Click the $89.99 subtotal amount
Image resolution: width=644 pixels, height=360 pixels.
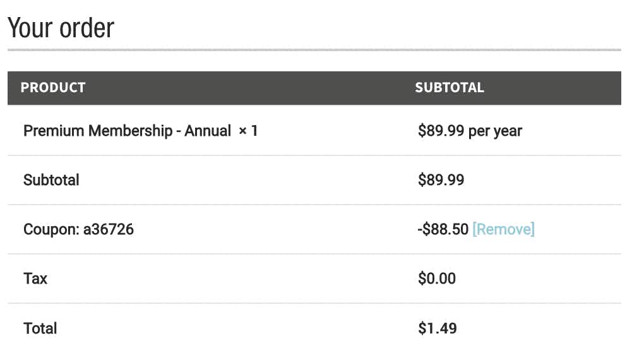pos(441,180)
